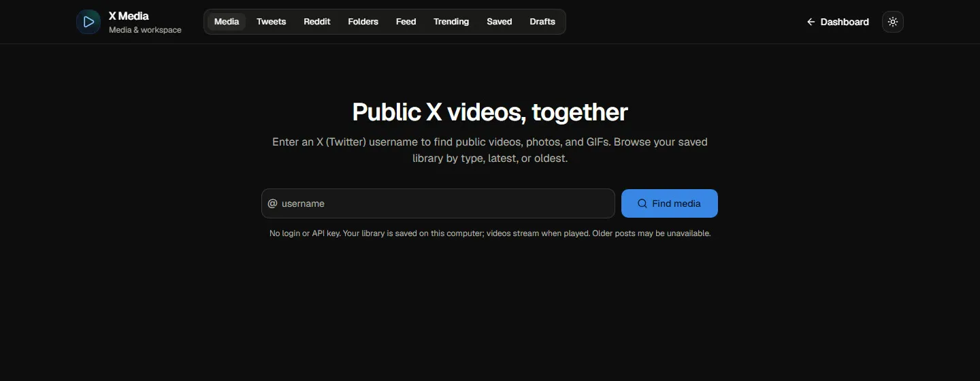Click the @ symbol in username field
Image resolution: width=980 pixels, height=381 pixels.
[x=272, y=203]
